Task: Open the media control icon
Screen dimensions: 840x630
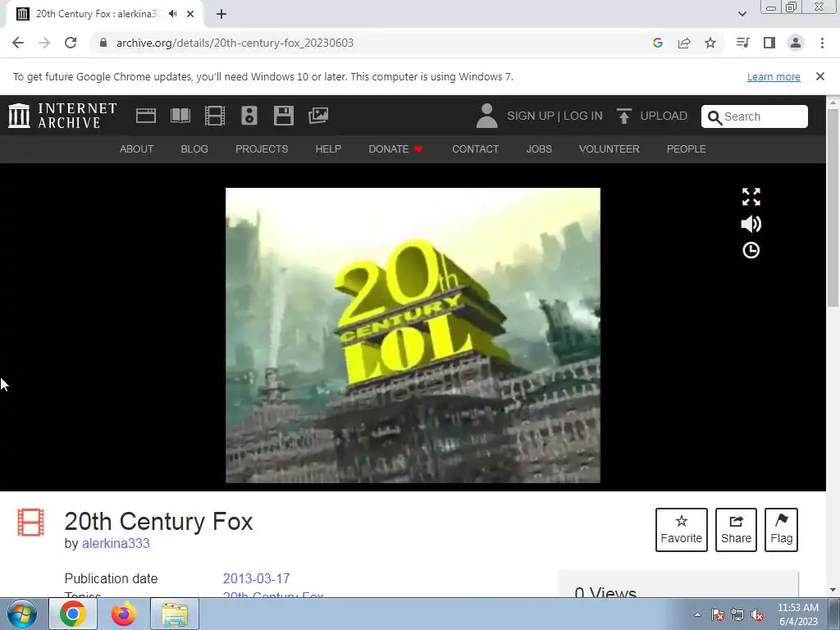Action: pyautogui.click(x=742, y=43)
